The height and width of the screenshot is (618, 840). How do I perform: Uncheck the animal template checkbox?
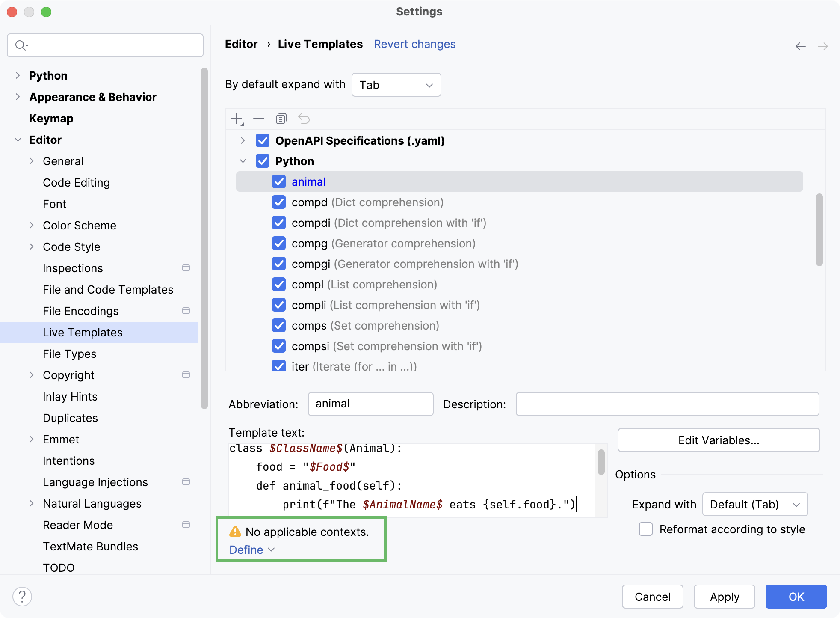(x=279, y=182)
